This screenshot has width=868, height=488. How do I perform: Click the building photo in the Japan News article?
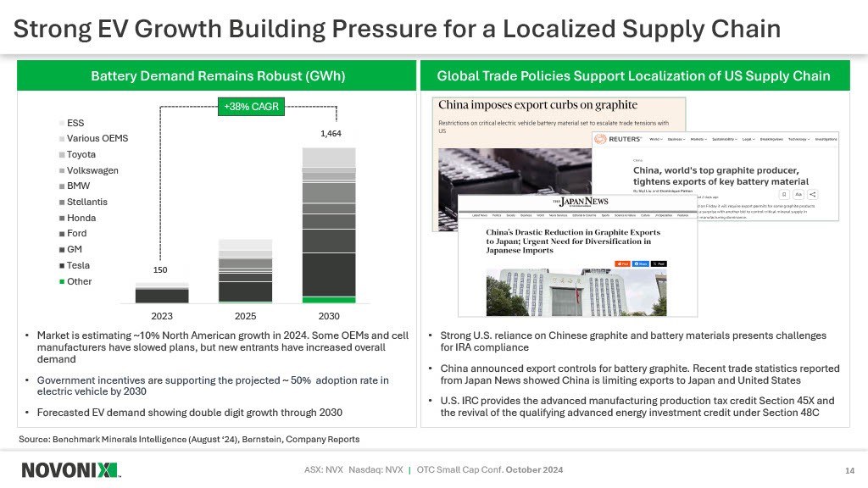tap(576, 292)
